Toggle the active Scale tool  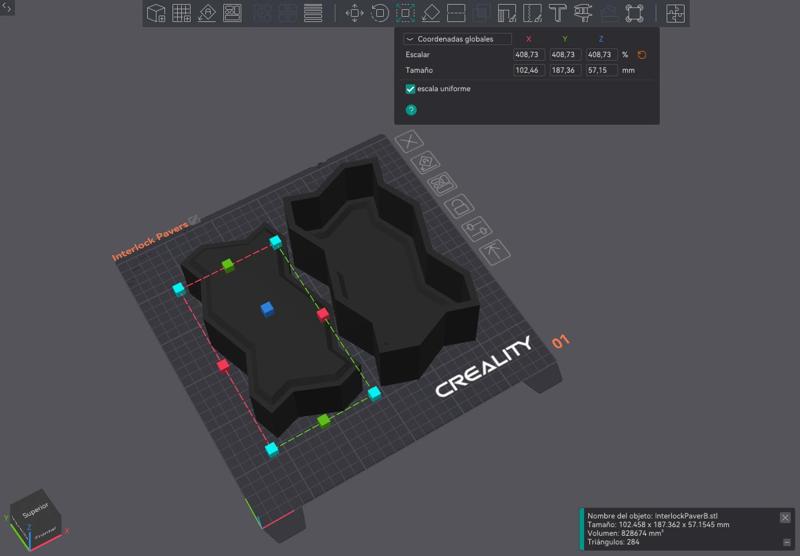pos(405,13)
